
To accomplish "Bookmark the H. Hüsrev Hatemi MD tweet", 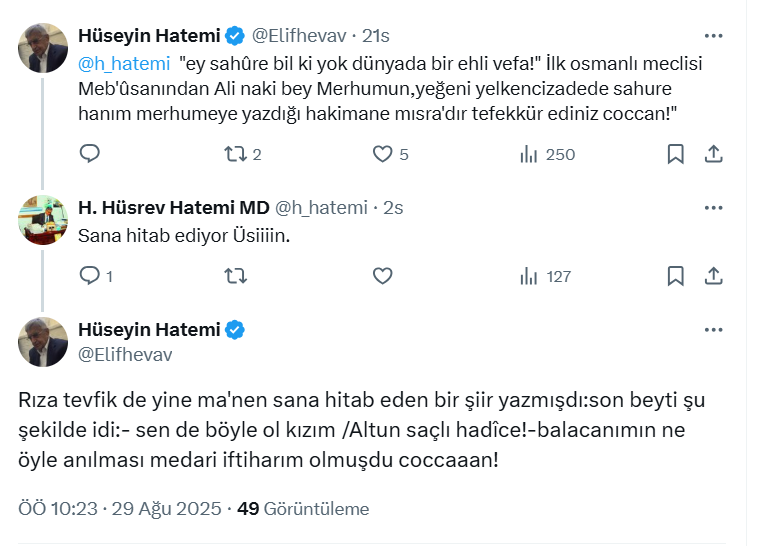I will tap(676, 276).
